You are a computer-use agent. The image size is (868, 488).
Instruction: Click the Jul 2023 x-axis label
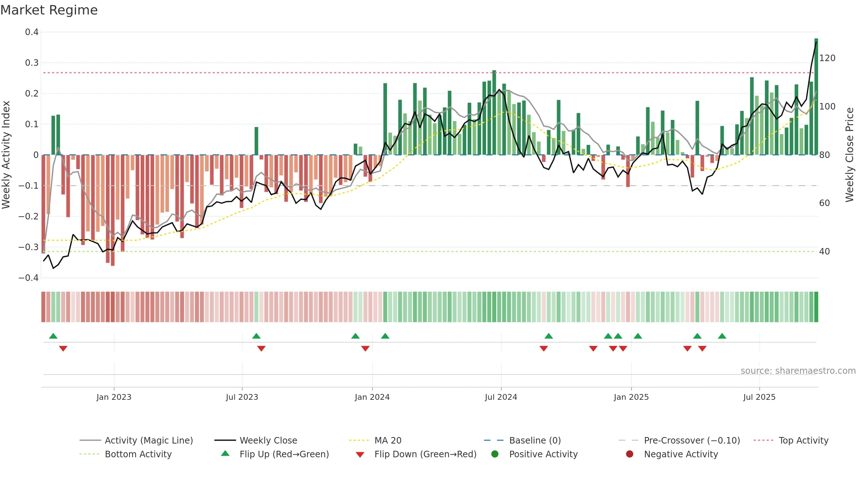(x=242, y=397)
